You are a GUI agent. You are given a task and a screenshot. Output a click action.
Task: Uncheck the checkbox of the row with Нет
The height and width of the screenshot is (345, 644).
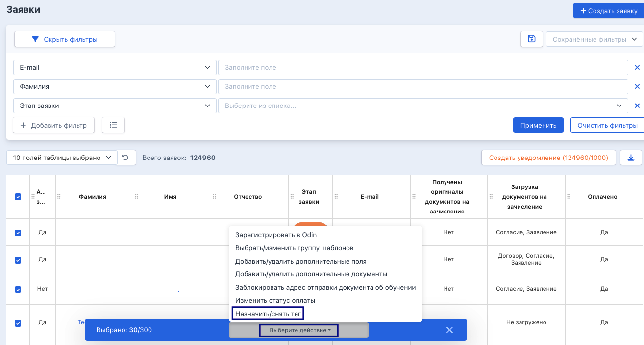[x=18, y=290]
